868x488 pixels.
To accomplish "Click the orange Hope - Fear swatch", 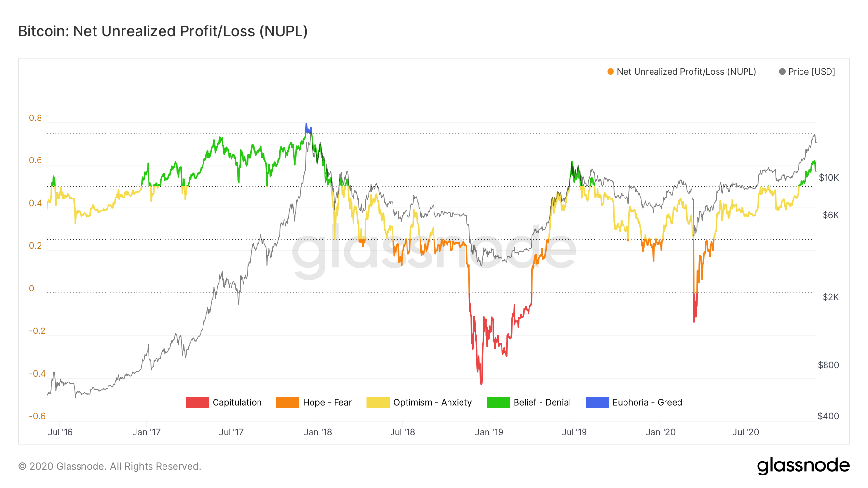I will tap(287, 402).
